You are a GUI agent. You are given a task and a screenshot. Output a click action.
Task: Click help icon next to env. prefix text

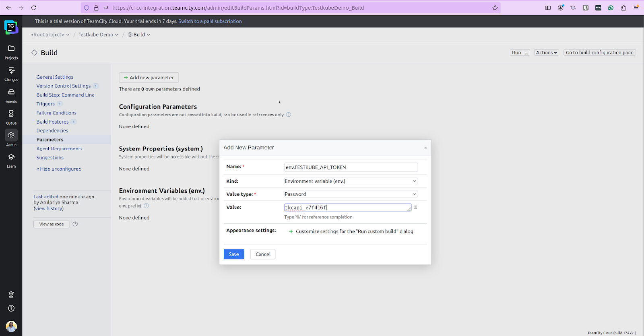coord(147,206)
